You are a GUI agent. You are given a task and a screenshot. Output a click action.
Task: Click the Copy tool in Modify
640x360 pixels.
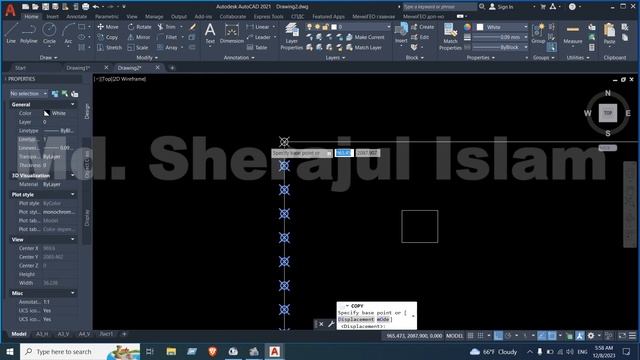108,37
